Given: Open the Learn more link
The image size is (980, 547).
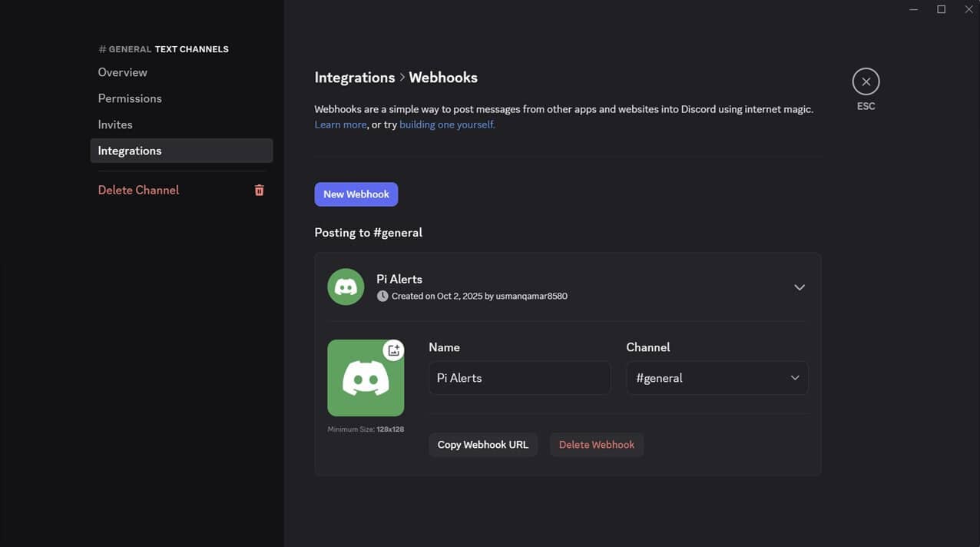Looking at the screenshot, I should [340, 124].
